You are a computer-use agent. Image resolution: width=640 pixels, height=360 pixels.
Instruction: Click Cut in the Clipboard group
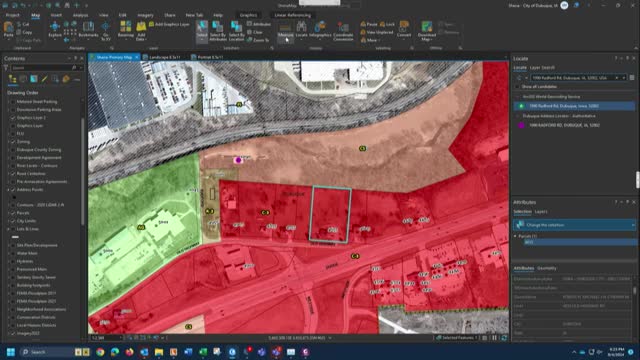point(23,24)
